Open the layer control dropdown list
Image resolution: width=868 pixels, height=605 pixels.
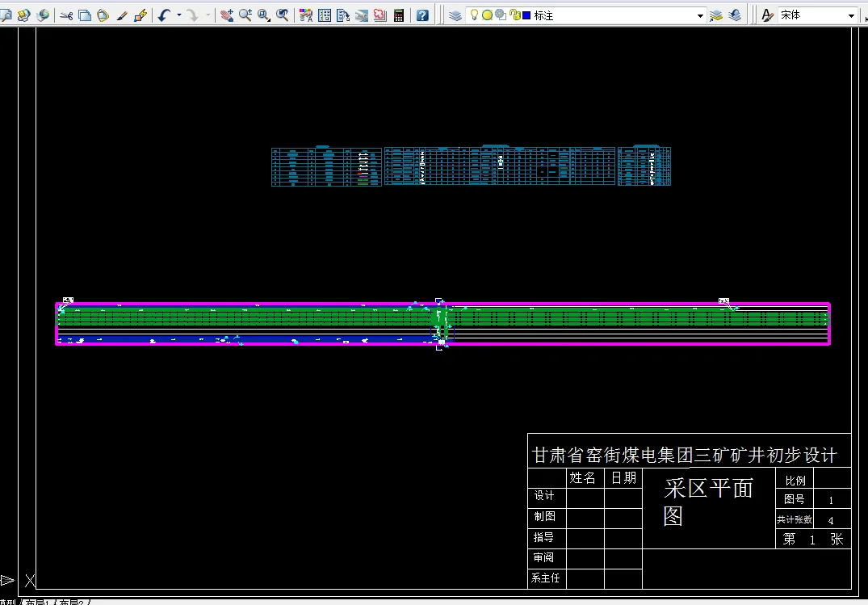point(700,14)
